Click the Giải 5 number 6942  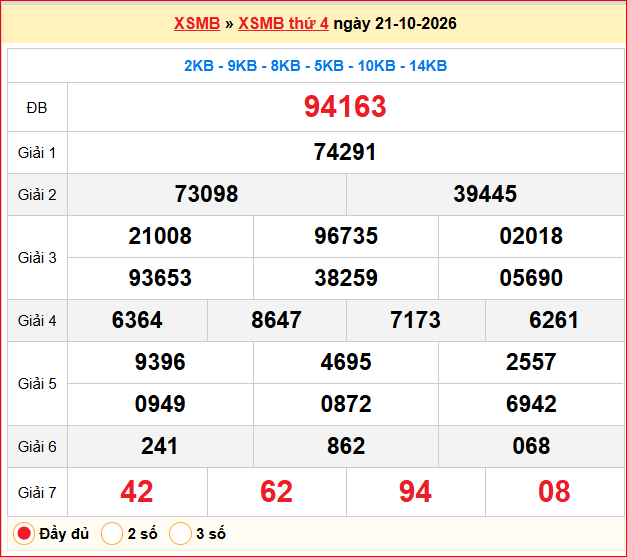[531, 404]
